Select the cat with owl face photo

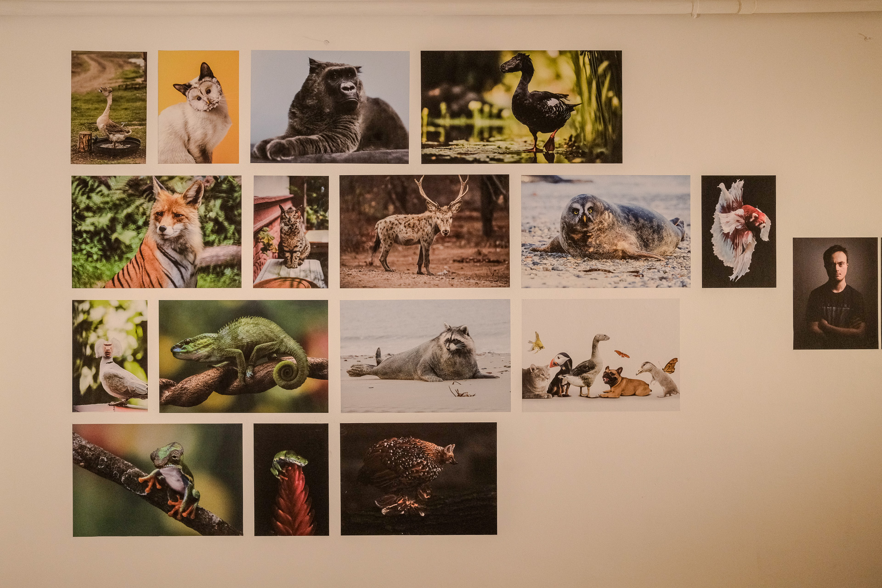coord(198,107)
